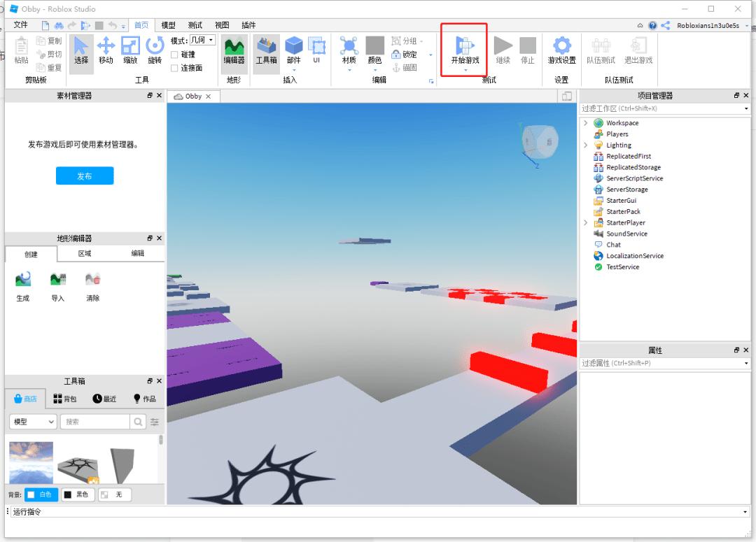Screen dimensions: 756x542
Task: Click the blue 发布 publish button
Action: 85,176
